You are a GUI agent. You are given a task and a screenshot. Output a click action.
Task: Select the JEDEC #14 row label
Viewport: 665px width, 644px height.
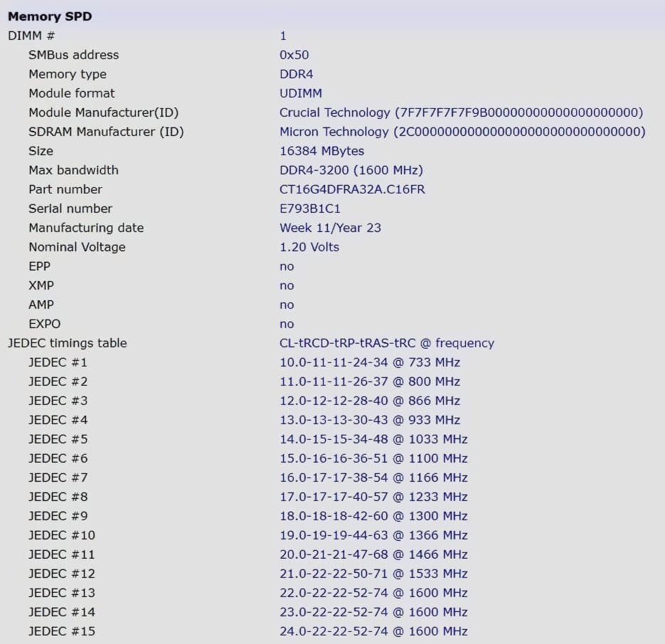tap(61, 612)
